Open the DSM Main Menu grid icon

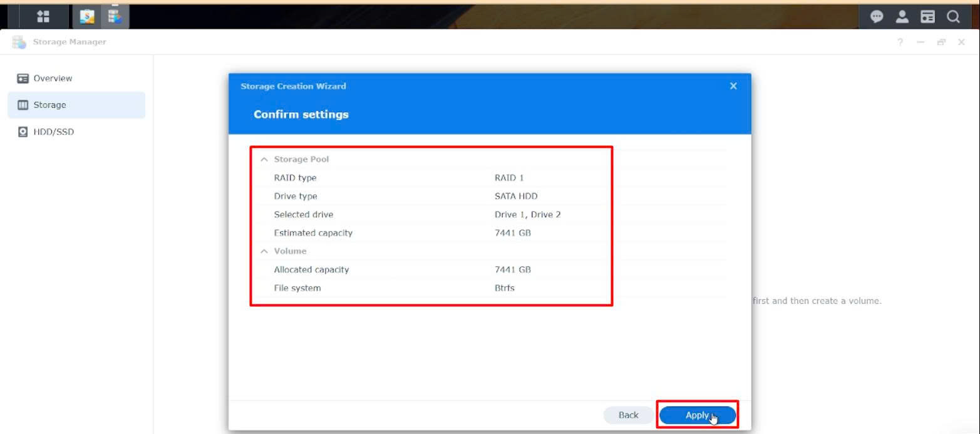coord(43,16)
